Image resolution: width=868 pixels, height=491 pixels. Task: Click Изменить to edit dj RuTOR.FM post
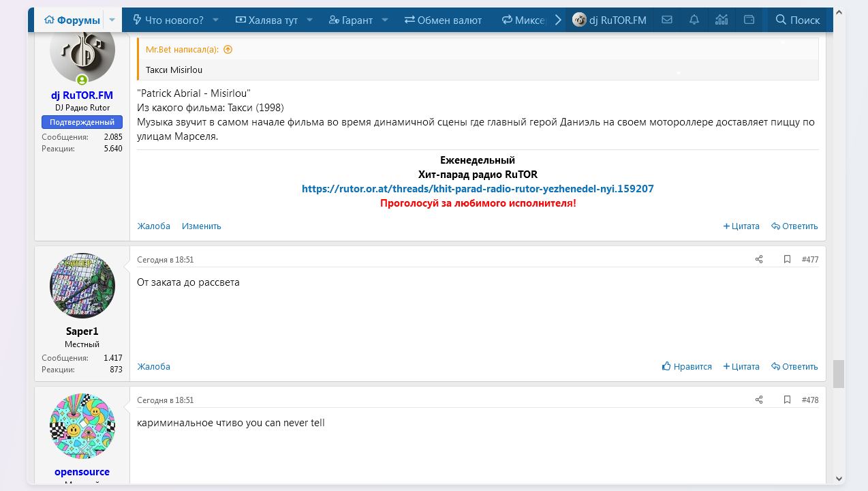(201, 226)
